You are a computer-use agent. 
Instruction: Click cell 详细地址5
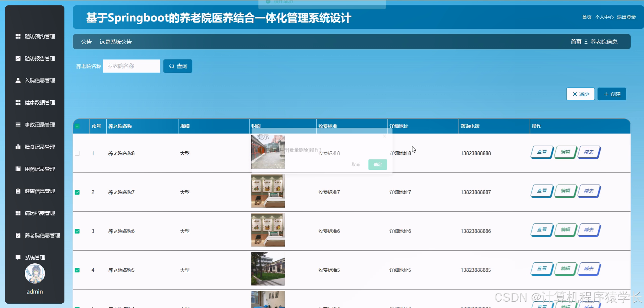(x=400, y=270)
